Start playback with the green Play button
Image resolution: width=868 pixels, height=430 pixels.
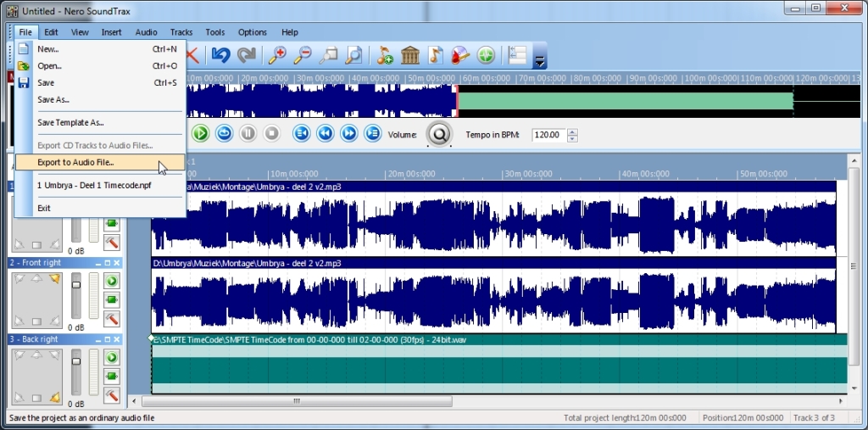(x=200, y=133)
